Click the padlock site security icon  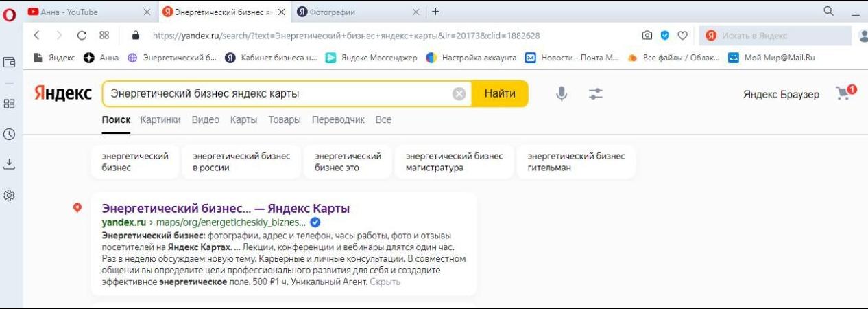(x=136, y=35)
